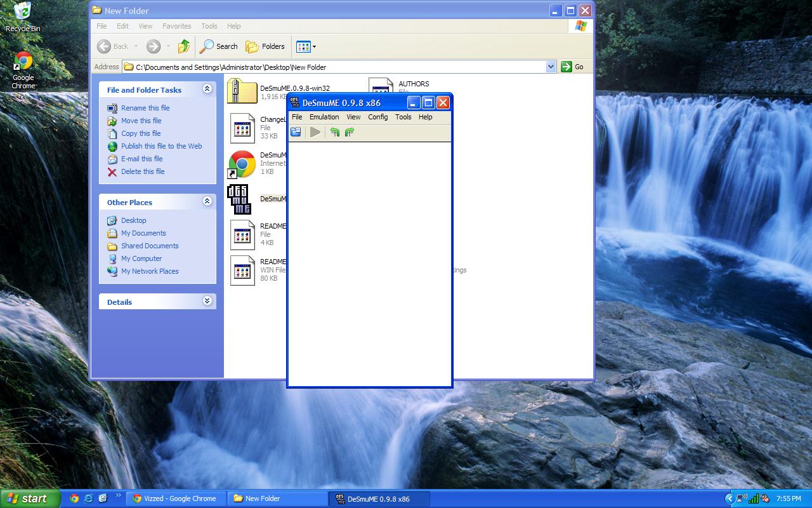The image size is (812, 508).
Task: Click the rotate right green arrow icon
Action: point(349,132)
